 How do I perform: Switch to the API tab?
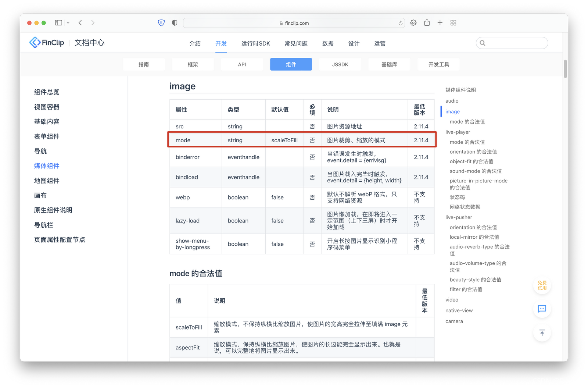pos(242,64)
